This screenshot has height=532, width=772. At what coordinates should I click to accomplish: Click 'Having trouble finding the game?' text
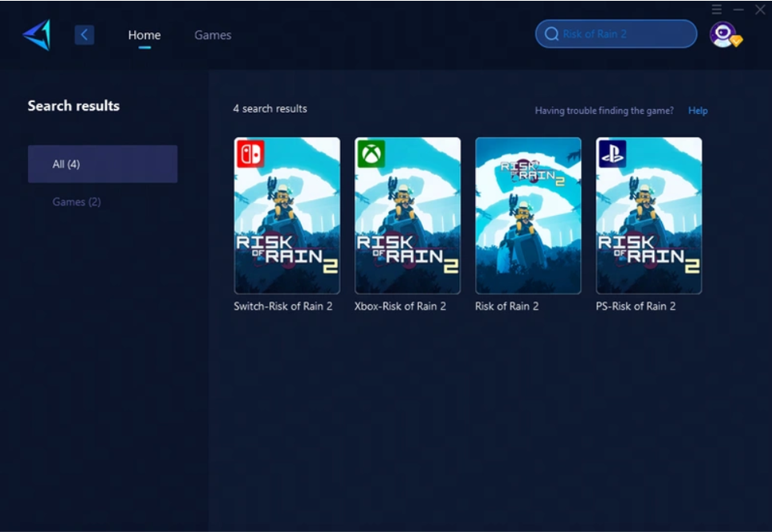tap(604, 111)
